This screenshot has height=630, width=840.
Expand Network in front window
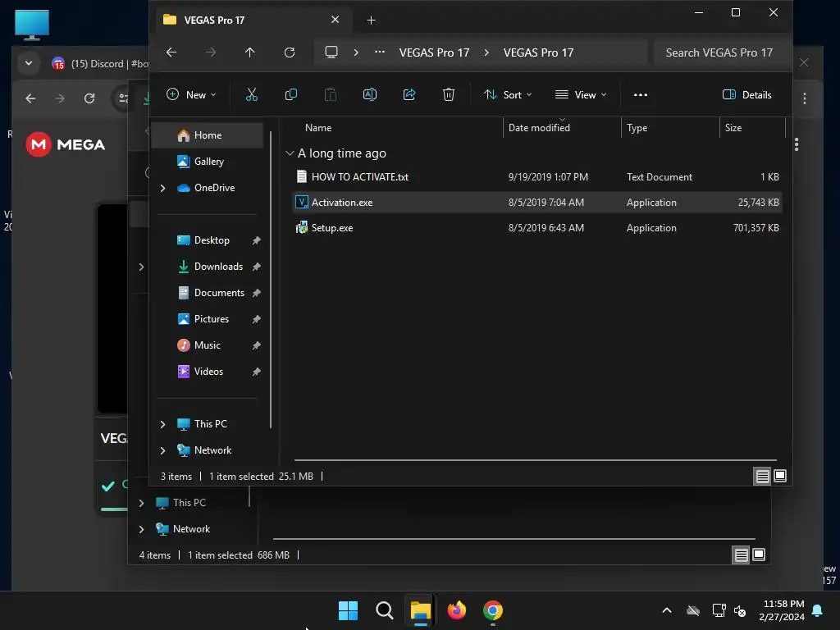point(162,450)
